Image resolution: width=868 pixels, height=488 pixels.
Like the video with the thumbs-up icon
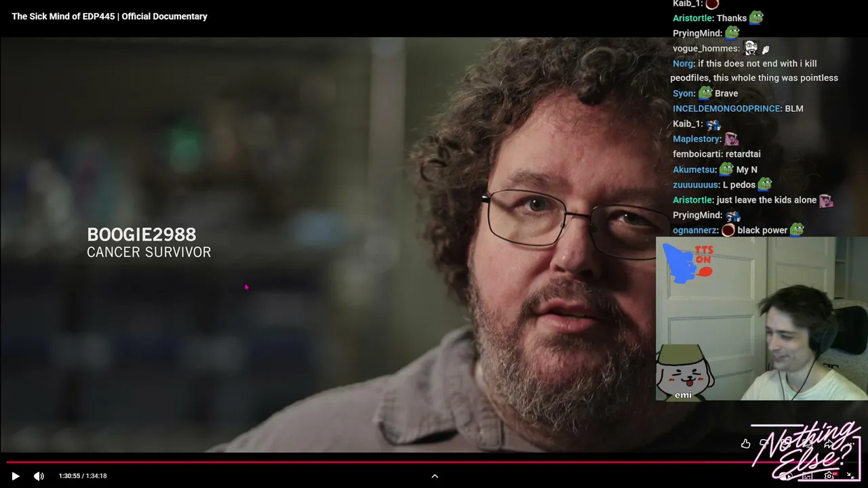pos(746,443)
